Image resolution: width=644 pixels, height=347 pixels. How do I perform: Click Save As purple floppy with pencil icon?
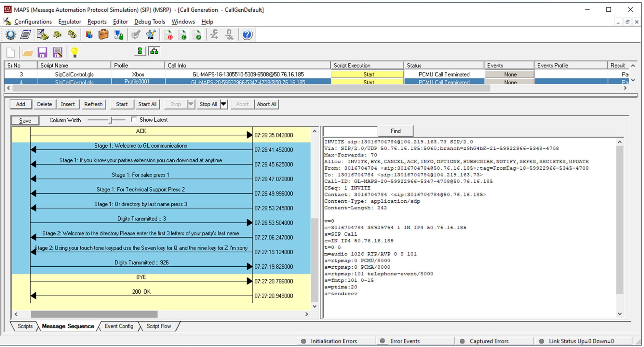pyautogui.click(x=58, y=52)
